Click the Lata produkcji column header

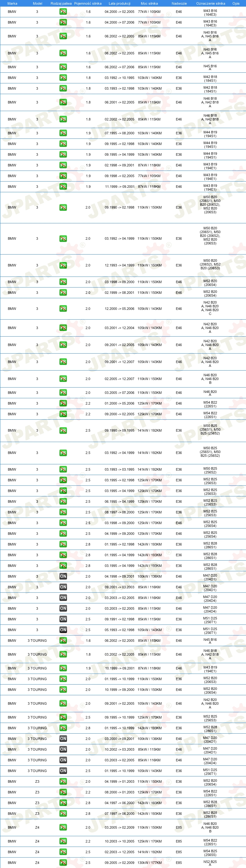[119, 3]
